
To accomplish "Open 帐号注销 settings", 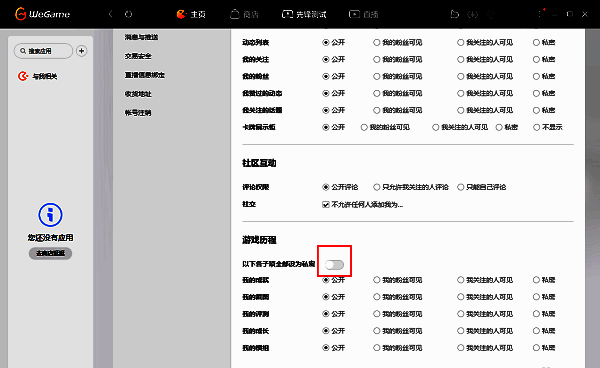I will [138, 113].
